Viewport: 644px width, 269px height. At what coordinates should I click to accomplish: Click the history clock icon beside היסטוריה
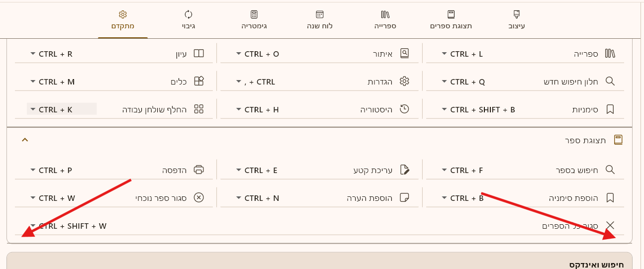click(x=404, y=109)
